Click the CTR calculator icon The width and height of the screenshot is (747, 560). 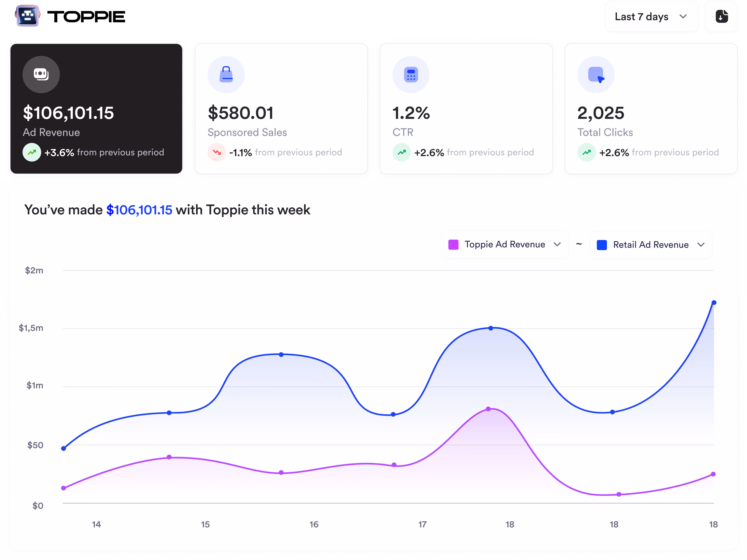tap(411, 75)
